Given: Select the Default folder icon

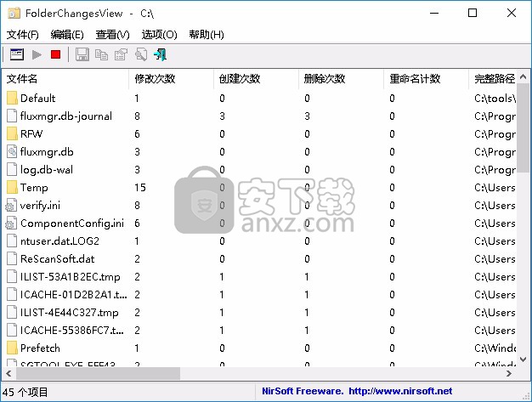Looking at the screenshot, I should pos(12,98).
